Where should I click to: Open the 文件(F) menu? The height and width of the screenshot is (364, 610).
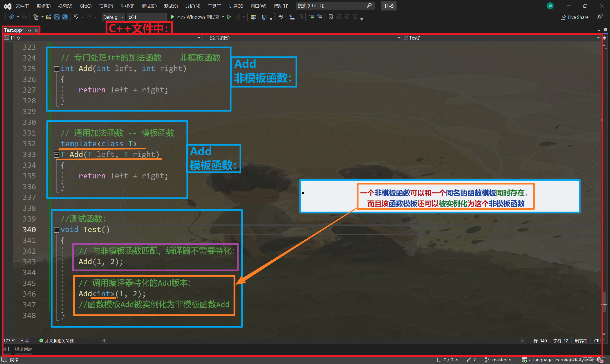(x=23, y=6)
